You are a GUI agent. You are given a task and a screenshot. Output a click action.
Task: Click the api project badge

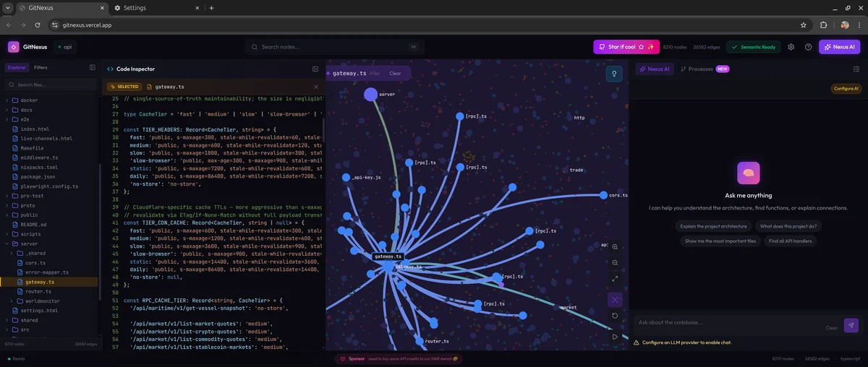point(65,47)
